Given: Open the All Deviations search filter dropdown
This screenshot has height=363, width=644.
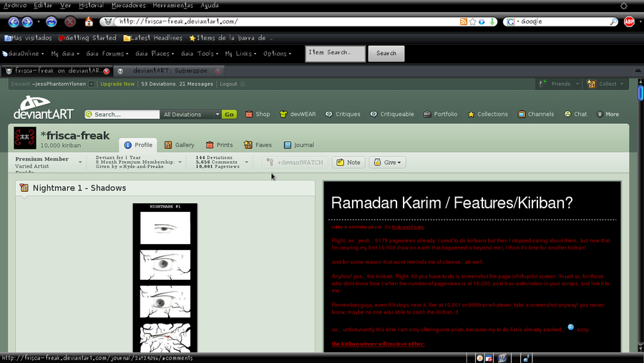Looking at the screenshot, I should pos(190,115).
